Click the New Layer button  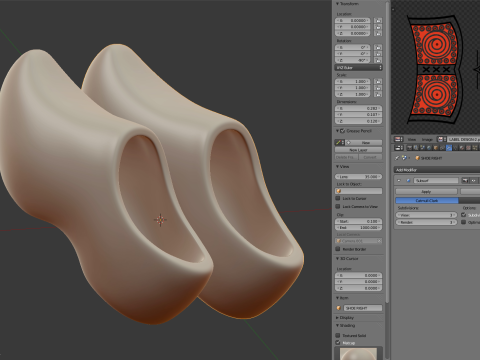(358, 150)
